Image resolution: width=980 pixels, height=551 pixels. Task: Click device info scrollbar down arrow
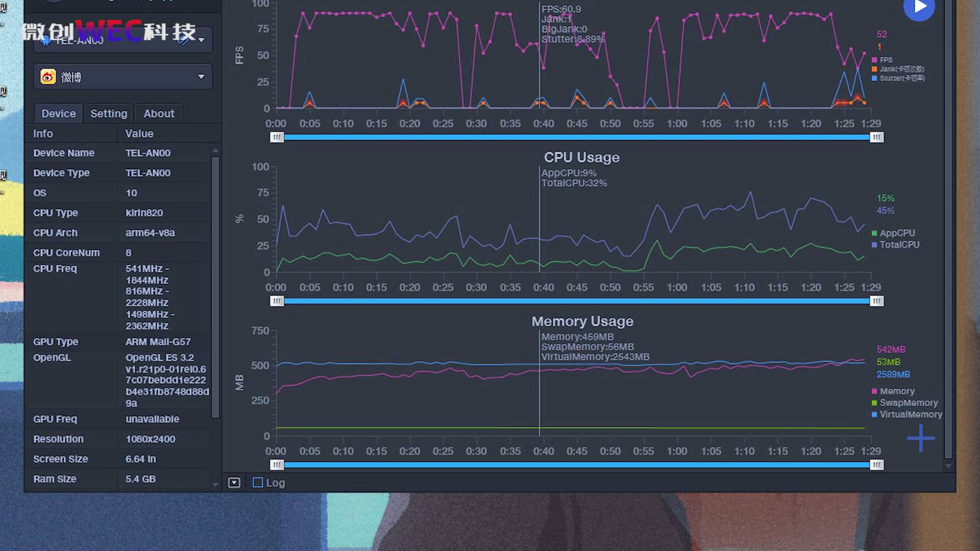(215, 485)
